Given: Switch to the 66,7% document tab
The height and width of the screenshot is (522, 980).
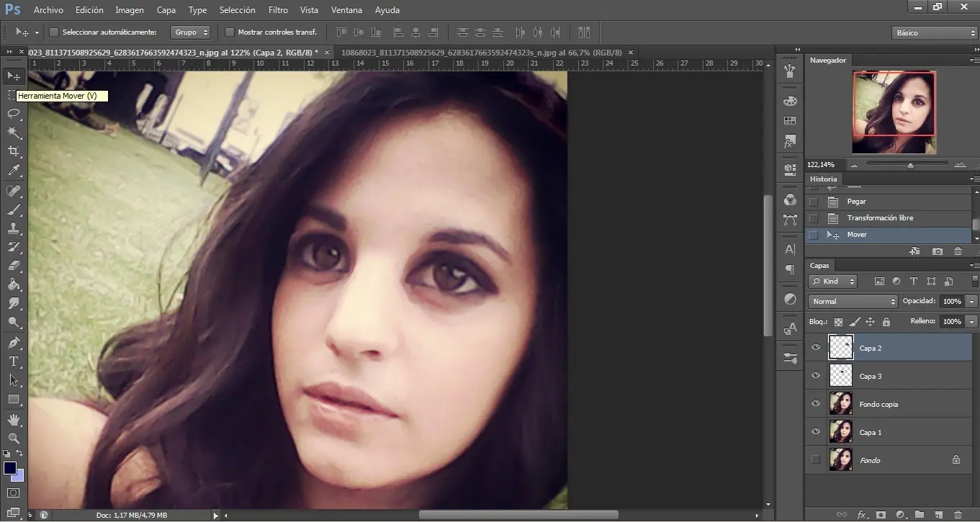Looking at the screenshot, I should [x=481, y=53].
